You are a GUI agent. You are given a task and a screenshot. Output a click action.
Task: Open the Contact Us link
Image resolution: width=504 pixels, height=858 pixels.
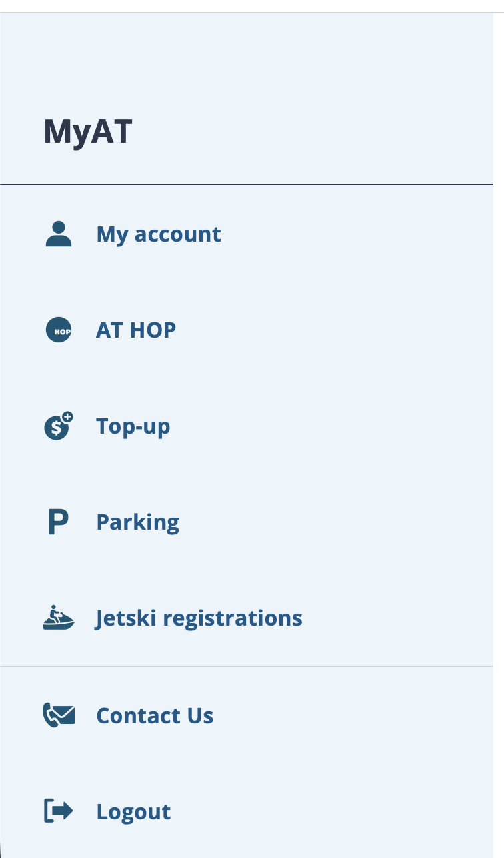(x=155, y=715)
